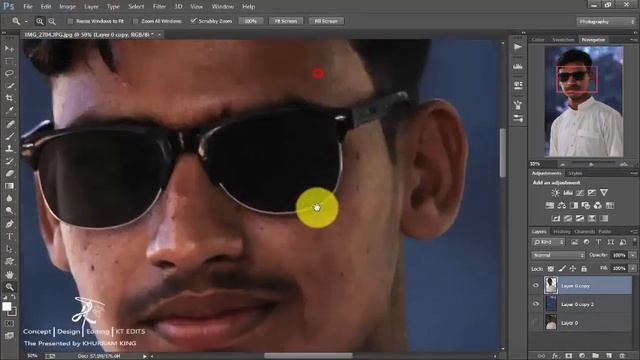The image size is (640, 360).
Task: Show Layer 0 using visibility box
Action: click(x=536, y=322)
